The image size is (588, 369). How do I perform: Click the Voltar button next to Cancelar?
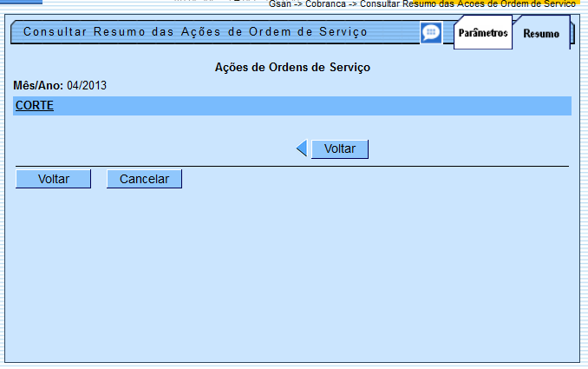click(x=53, y=179)
